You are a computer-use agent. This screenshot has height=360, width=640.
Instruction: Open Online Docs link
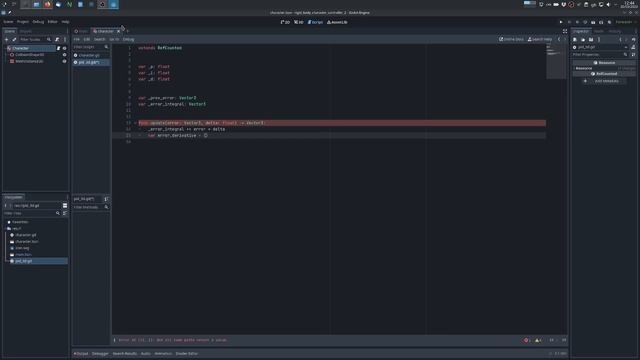pos(511,39)
